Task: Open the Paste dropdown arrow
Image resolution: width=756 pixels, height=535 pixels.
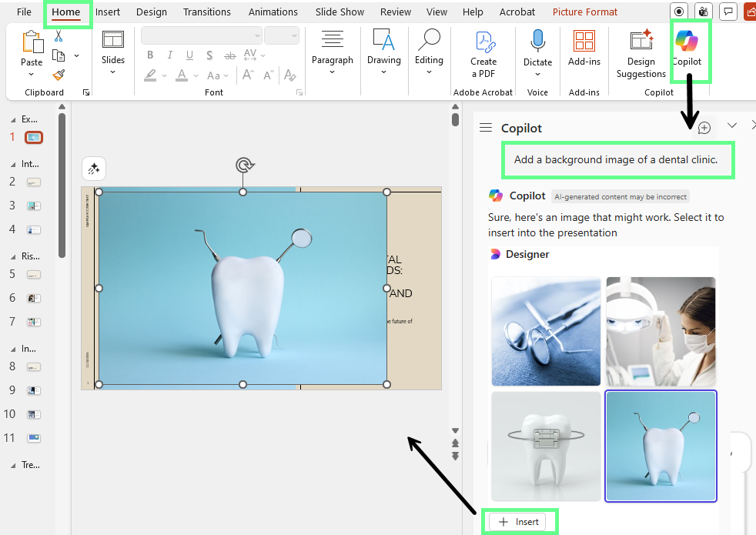Action: tap(32, 73)
